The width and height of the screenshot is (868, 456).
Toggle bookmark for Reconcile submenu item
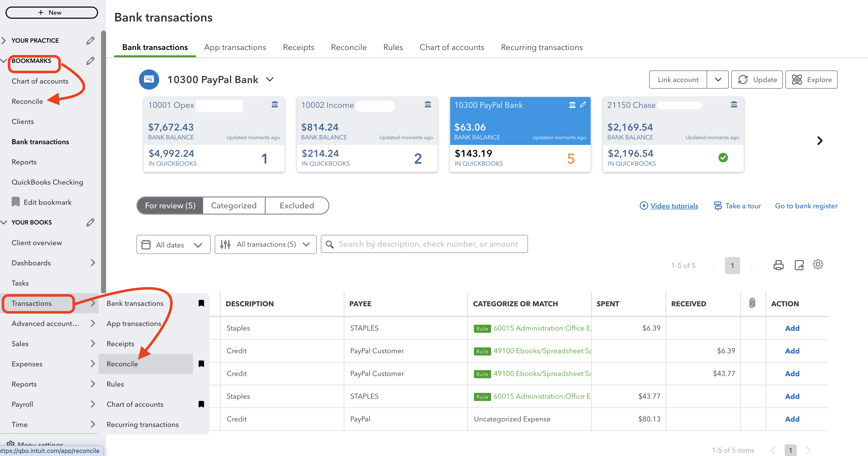(201, 364)
